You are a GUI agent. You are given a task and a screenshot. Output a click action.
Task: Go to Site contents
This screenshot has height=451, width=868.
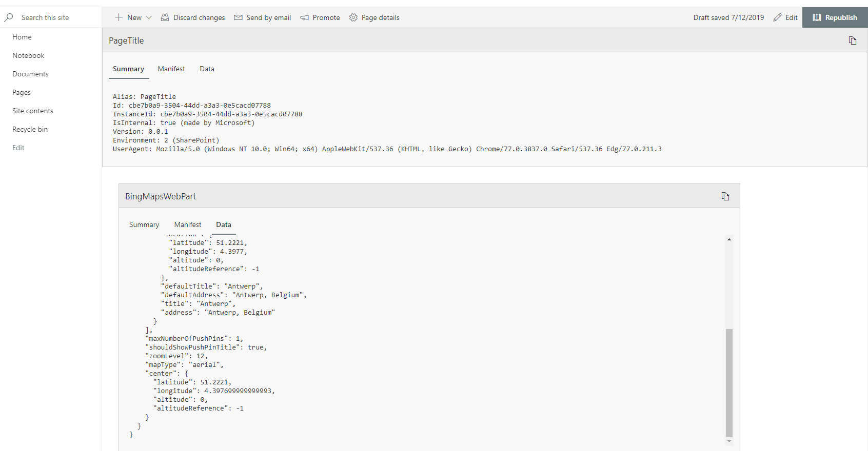(x=33, y=111)
